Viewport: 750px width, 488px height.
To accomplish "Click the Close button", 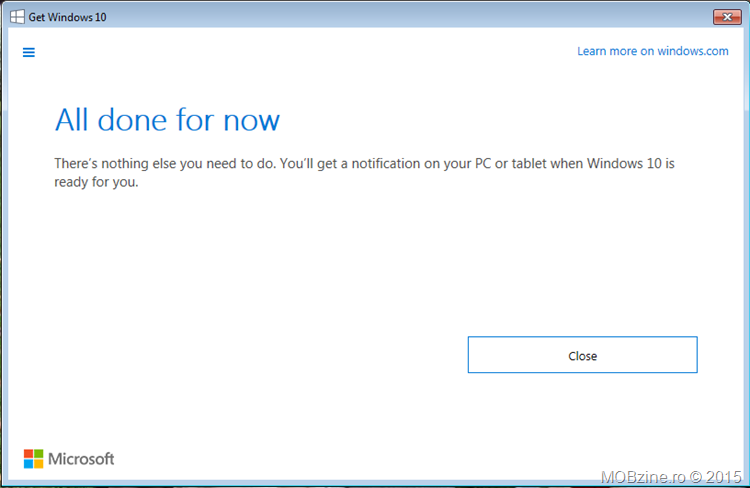I will [583, 355].
